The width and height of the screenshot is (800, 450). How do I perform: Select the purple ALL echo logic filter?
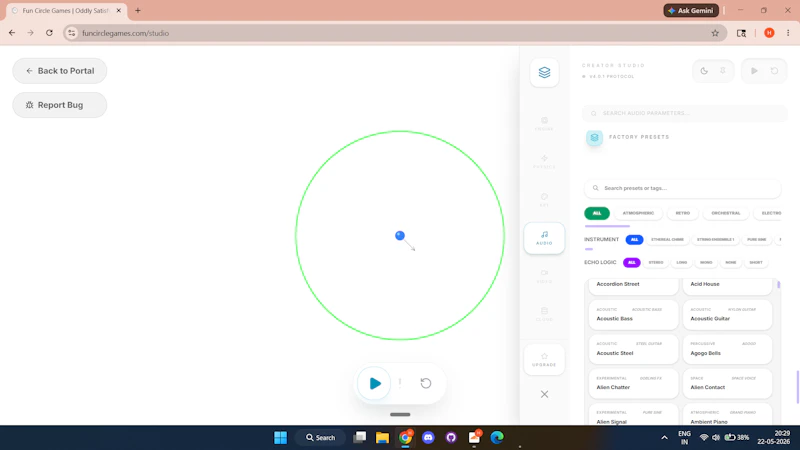[x=632, y=263]
